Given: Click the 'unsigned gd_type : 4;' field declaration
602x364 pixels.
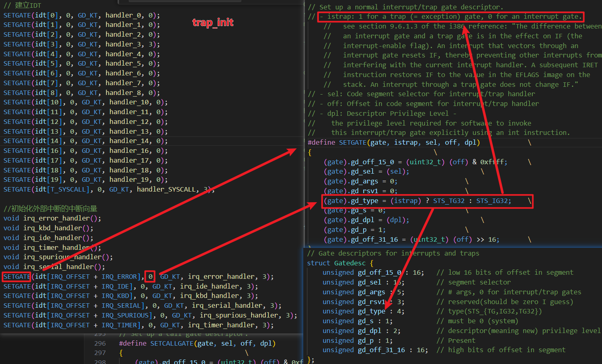Looking at the screenshot, I should (363, 311).
